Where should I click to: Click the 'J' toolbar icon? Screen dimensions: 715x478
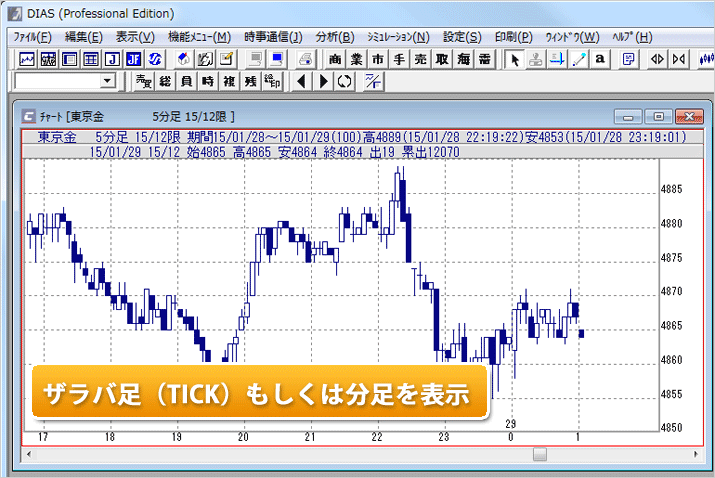pyautogui.click(x=113, y=60)
